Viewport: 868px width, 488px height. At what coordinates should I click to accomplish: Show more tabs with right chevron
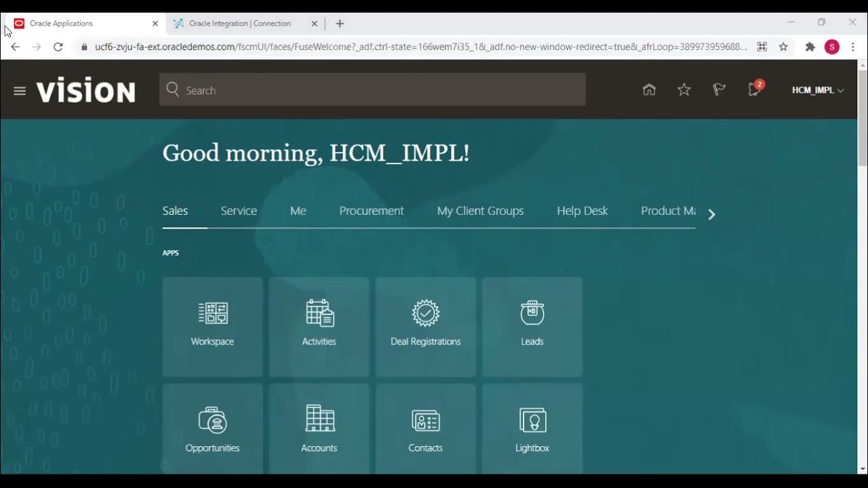click(711, 214)
